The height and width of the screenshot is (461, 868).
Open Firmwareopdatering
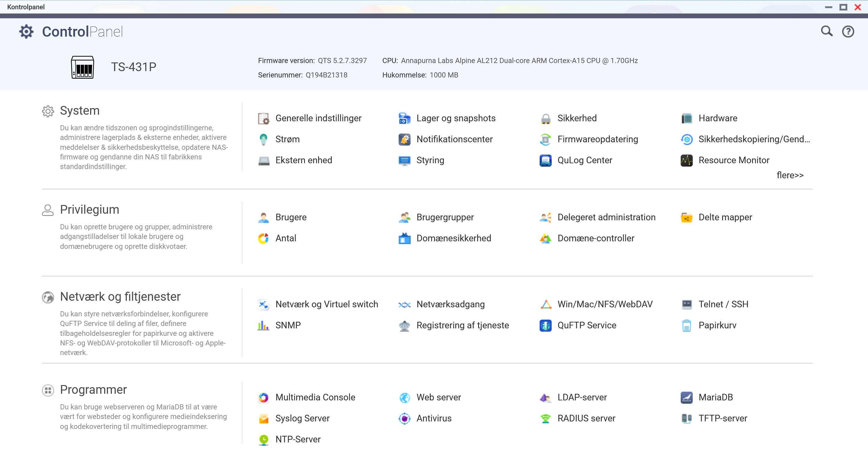(x=597, y=139)
